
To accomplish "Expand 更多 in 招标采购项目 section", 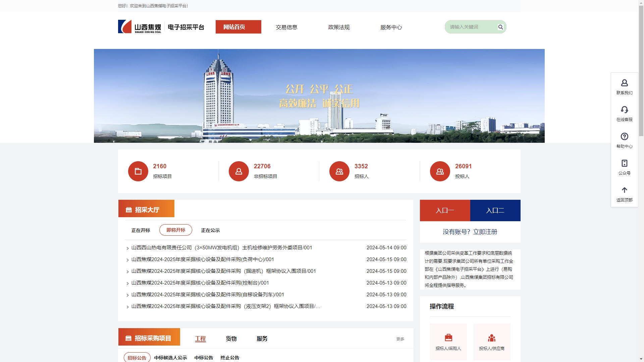I will (400, 339).
